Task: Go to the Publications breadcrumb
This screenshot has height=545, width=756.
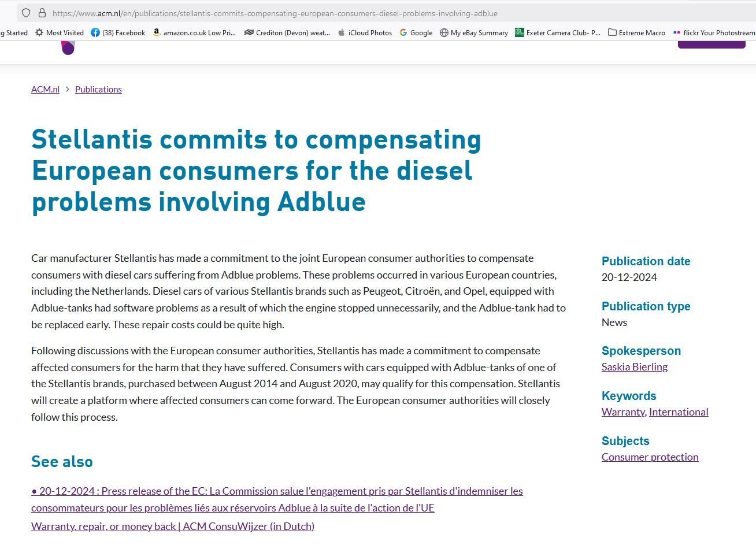Action: (98, 89)
